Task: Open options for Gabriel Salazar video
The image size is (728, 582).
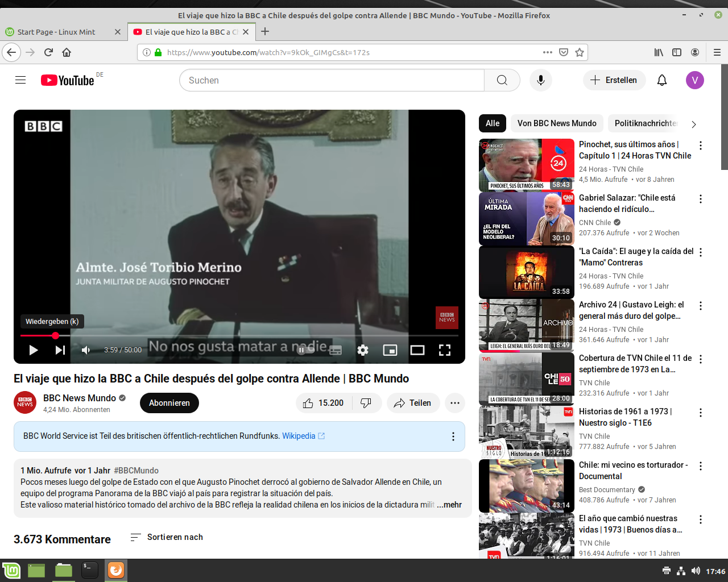Action: click(701, 199)
